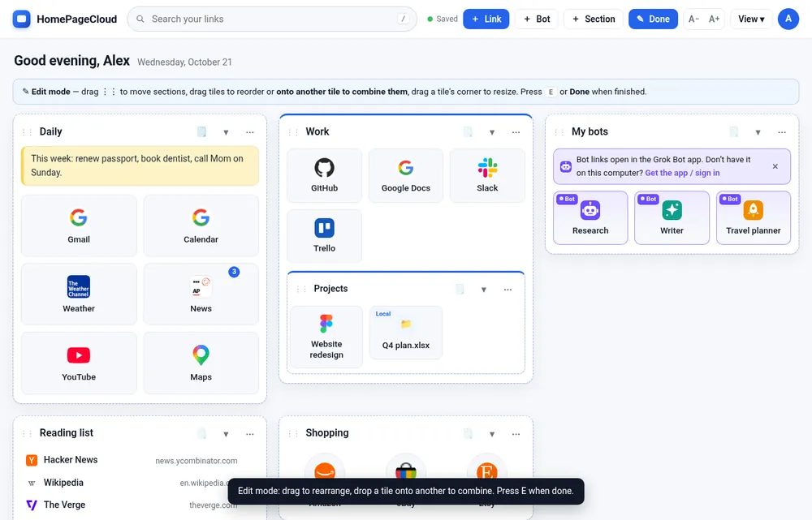Collapse the Daily section
Viewport: 812px width, 520px height.
point(226,132)
